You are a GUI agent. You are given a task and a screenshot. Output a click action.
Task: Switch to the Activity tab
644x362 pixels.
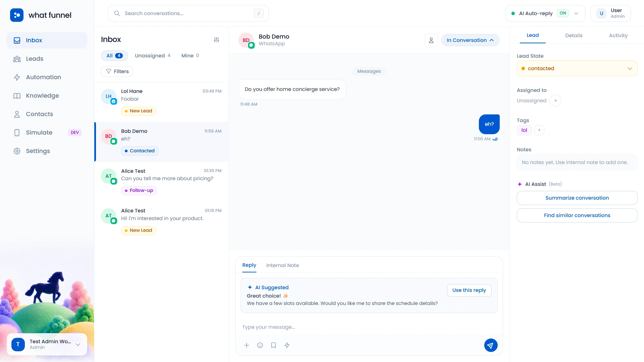click(x=618, y=36)
